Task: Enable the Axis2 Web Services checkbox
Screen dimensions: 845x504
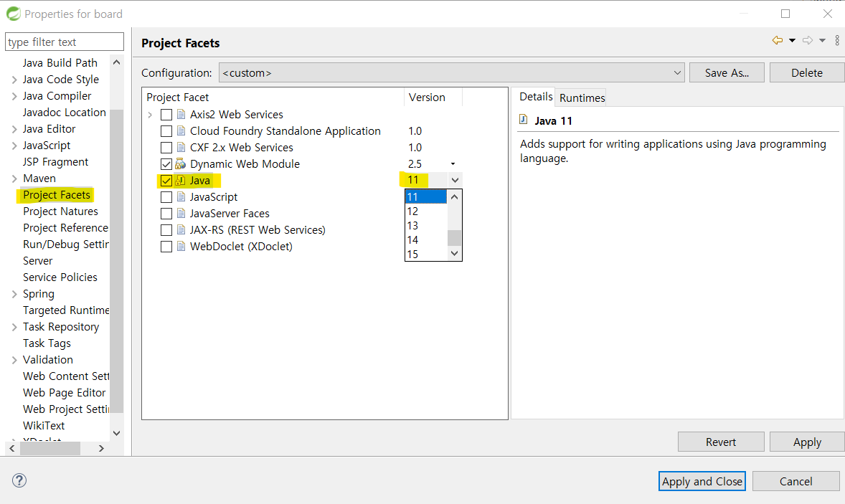Action: point(166,115)
